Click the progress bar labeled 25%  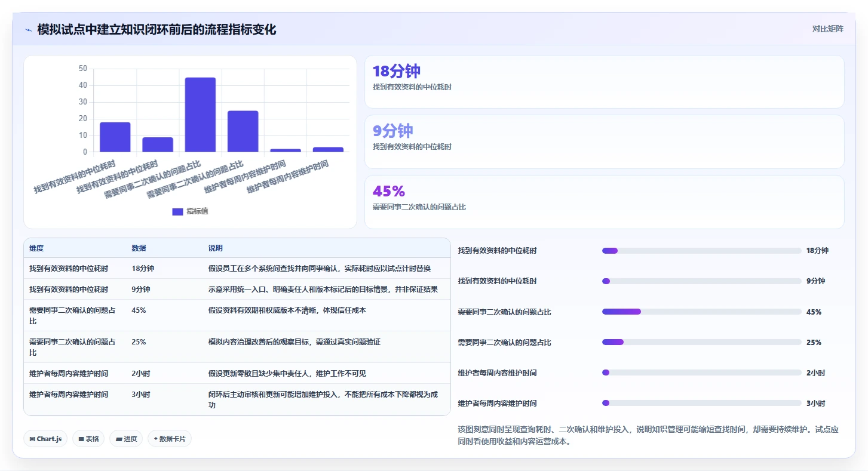tap(702, 342)
